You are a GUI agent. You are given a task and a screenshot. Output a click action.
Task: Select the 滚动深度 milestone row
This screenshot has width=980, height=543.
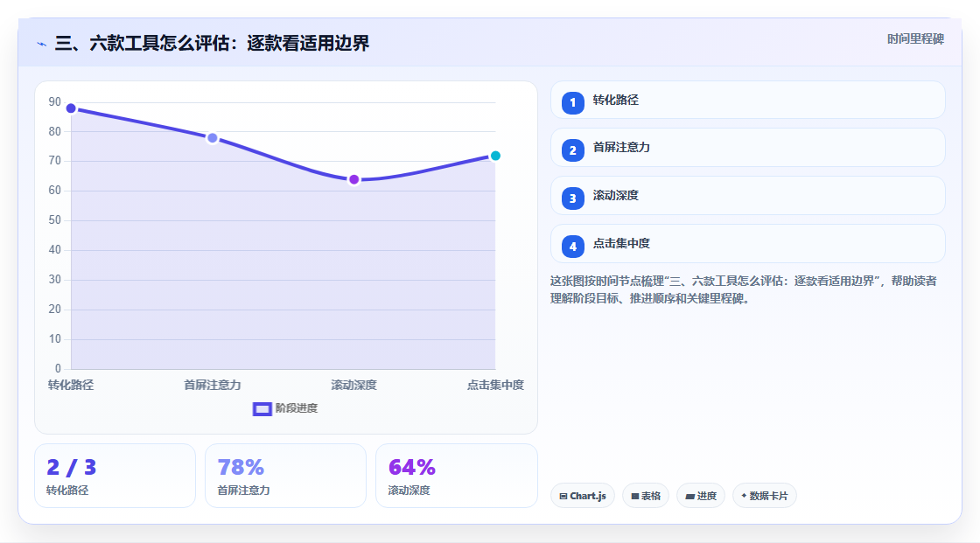(x=747, y=196)
